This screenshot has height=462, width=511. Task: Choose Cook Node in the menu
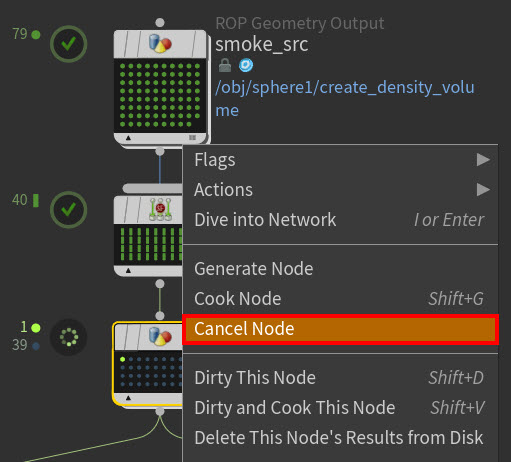point(340,299)
